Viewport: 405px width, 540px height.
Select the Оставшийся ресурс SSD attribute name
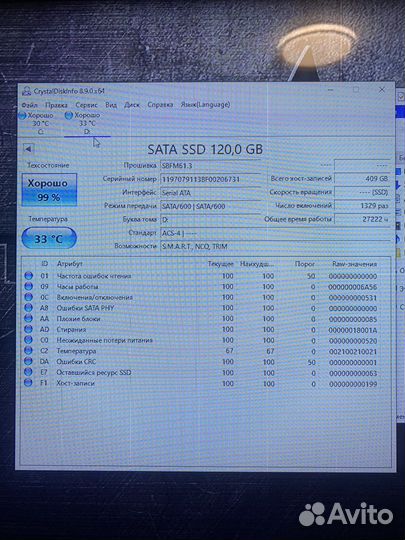[x=94, y=372]
